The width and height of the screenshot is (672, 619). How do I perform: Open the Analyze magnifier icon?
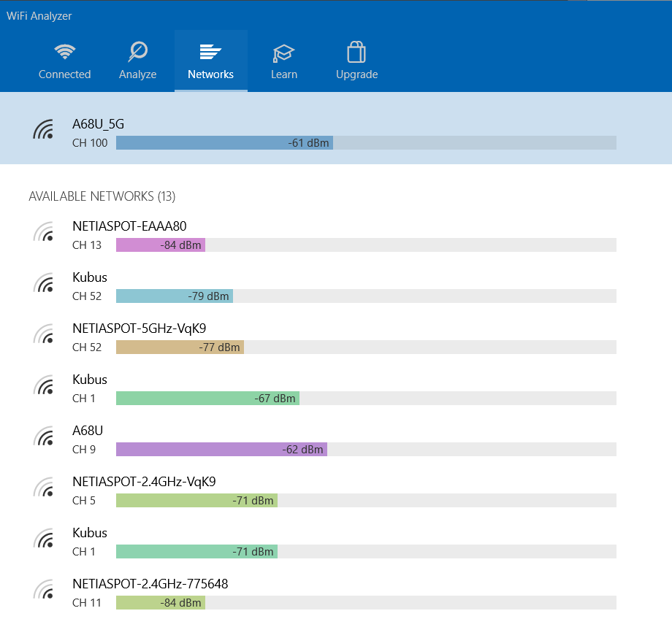click(137, 53)
